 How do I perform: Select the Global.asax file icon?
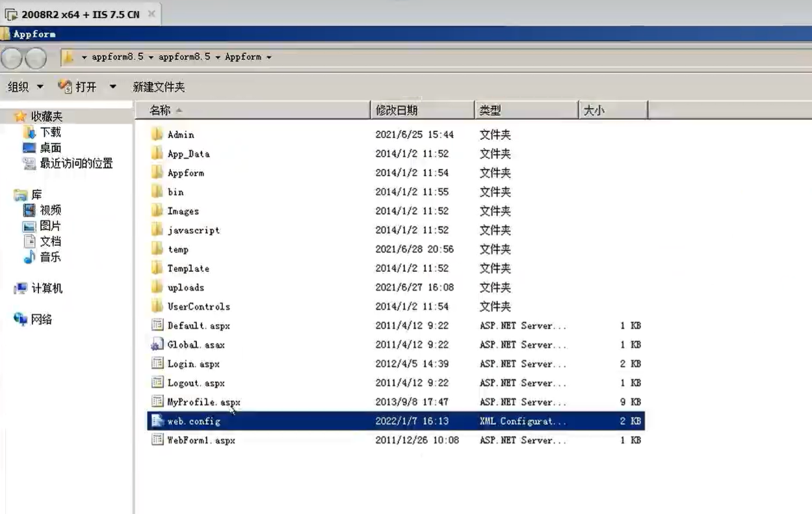click(x=157, y=345)
